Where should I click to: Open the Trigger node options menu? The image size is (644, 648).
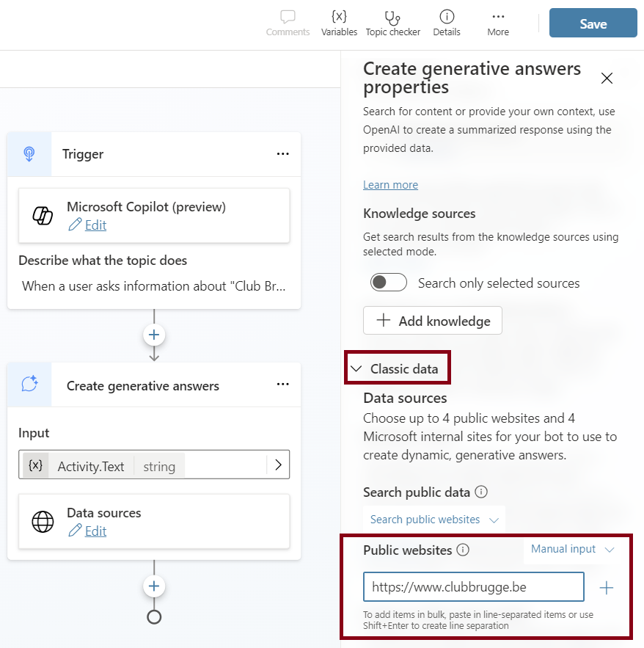[282, 154]
